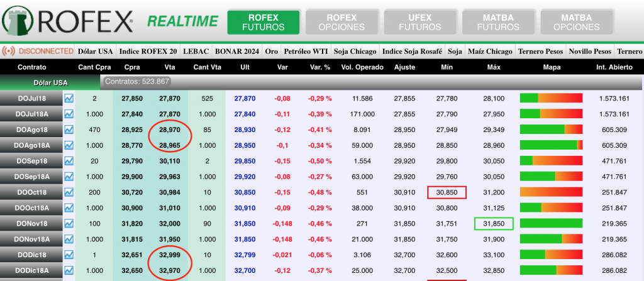Open chart icon for DOSep18 contract

tap(69, 161)
